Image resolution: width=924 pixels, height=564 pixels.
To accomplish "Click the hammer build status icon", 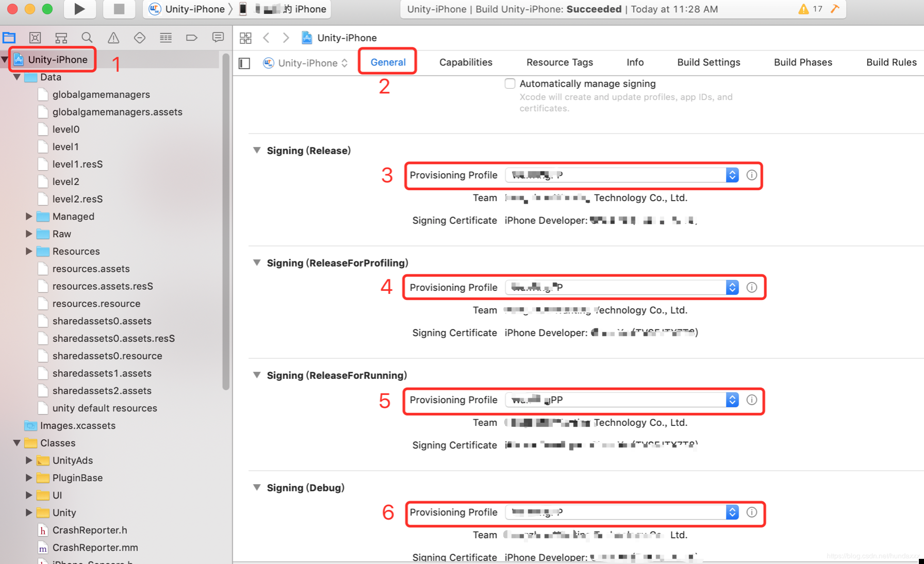I will tap(835, 9).
